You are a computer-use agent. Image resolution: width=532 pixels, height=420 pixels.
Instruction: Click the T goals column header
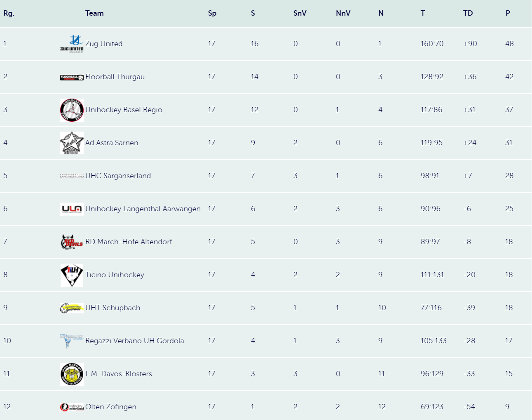(423, 13)
